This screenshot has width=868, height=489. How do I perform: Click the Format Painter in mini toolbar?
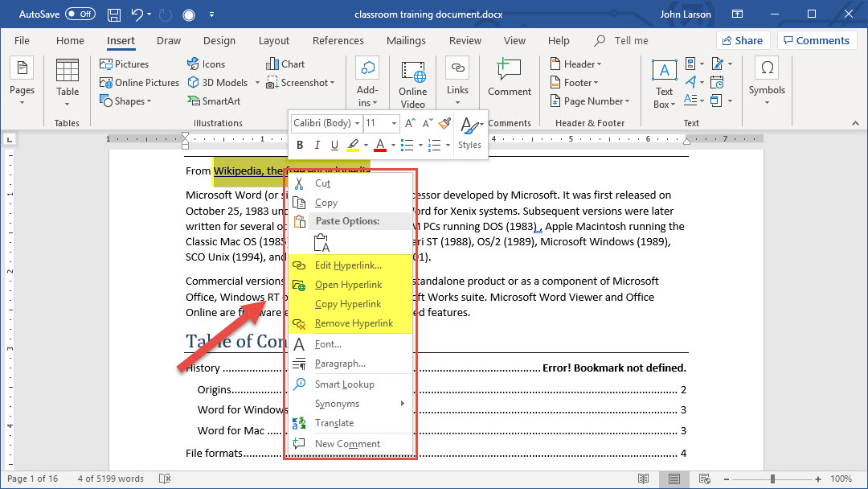click(444, 123)
